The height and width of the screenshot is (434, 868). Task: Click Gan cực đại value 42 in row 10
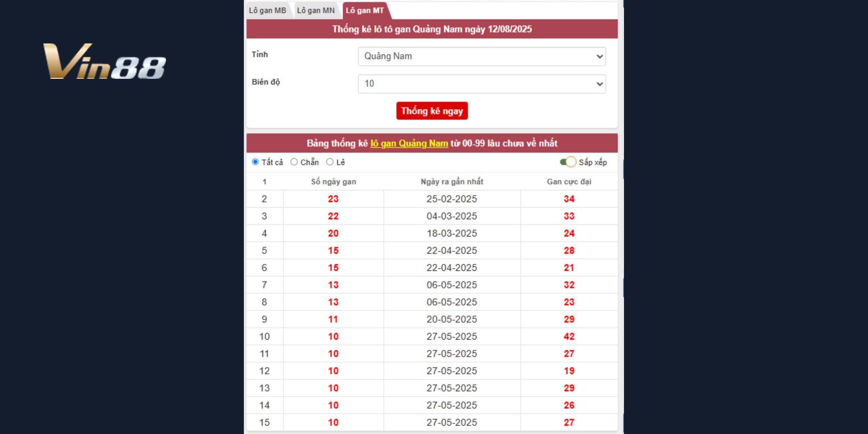coord(569,336)
